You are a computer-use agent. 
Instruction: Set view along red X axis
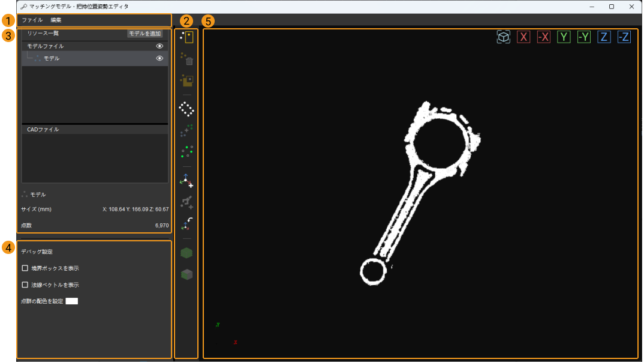tap(523, 37)
